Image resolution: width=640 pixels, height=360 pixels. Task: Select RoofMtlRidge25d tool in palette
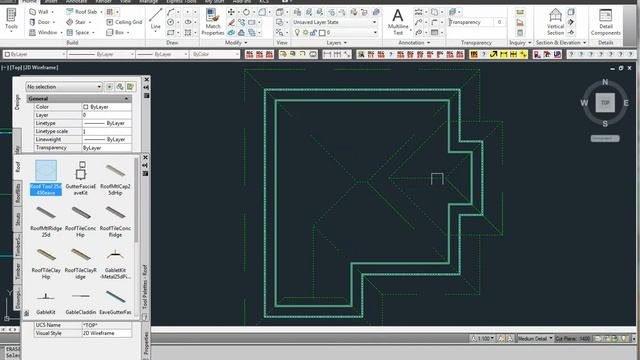click(x=46, y=222)
